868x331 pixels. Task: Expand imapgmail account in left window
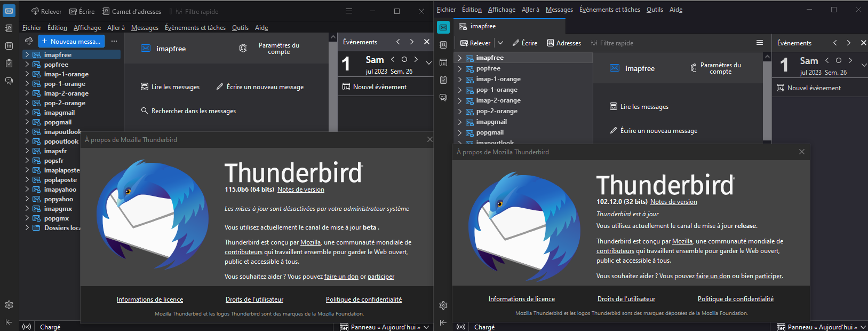coord(27,113)
